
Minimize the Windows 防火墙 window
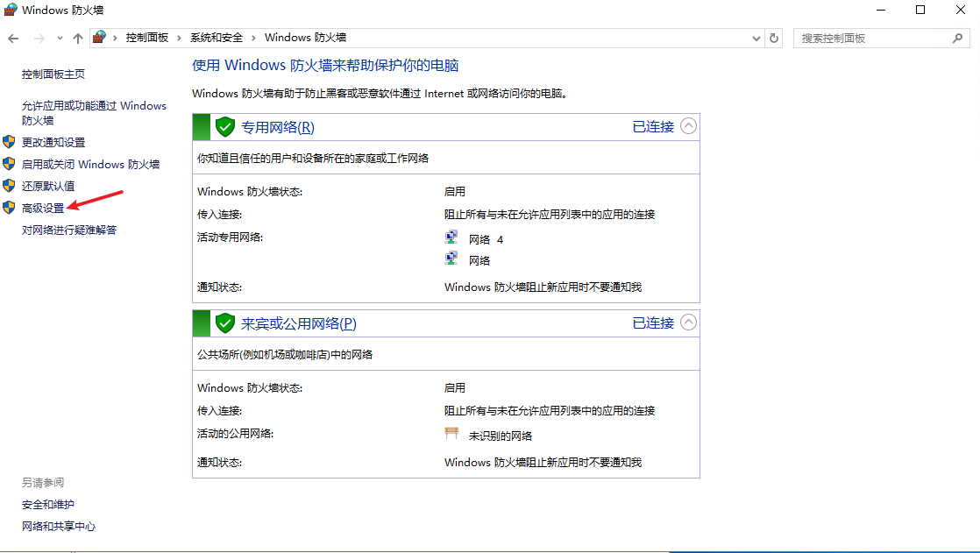pyautogui.click(x=881, y=10)
